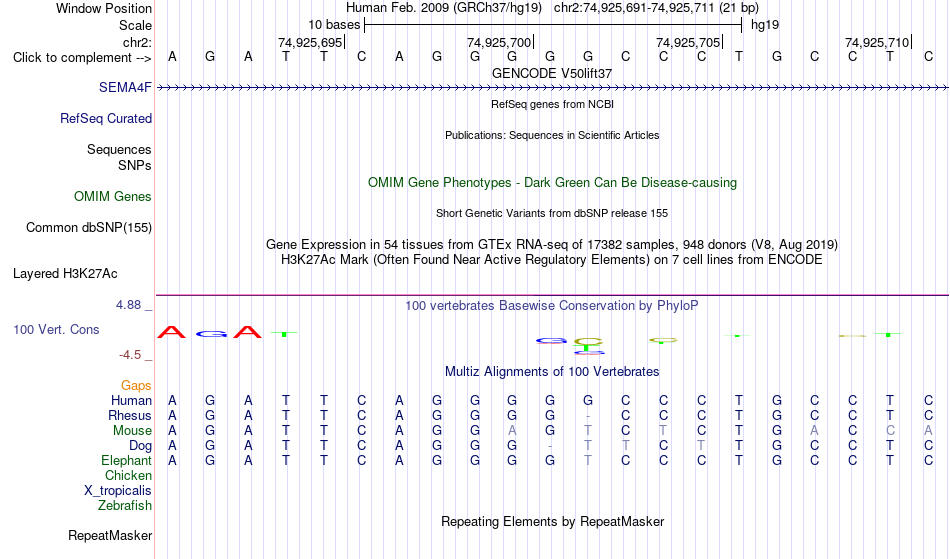Click '100 vertebrates Basewise Conservation by PhyloP' title

[x=552, y=306]
